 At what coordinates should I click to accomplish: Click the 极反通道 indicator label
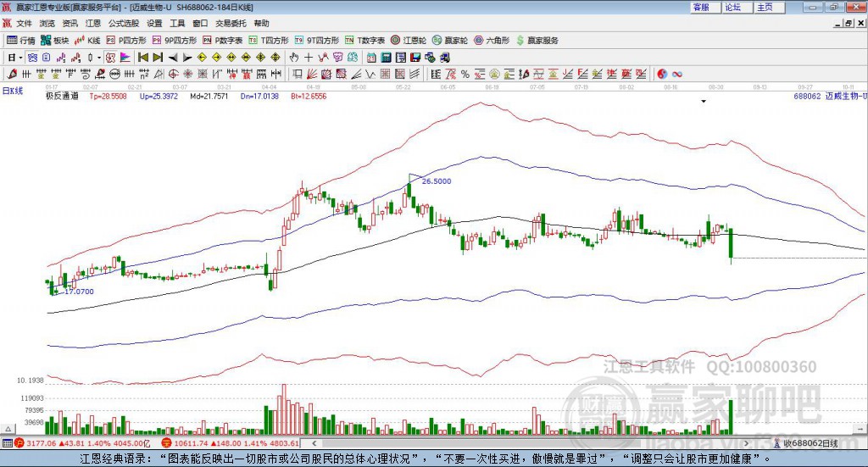pyautogui.click(x=62, y=97)
